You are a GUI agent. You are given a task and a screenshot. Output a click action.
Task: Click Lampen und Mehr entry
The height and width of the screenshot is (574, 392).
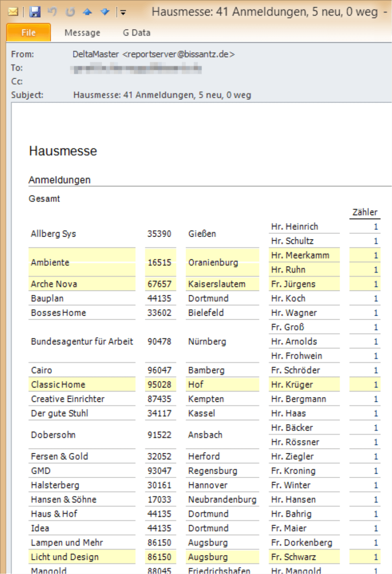pos(67,543)
